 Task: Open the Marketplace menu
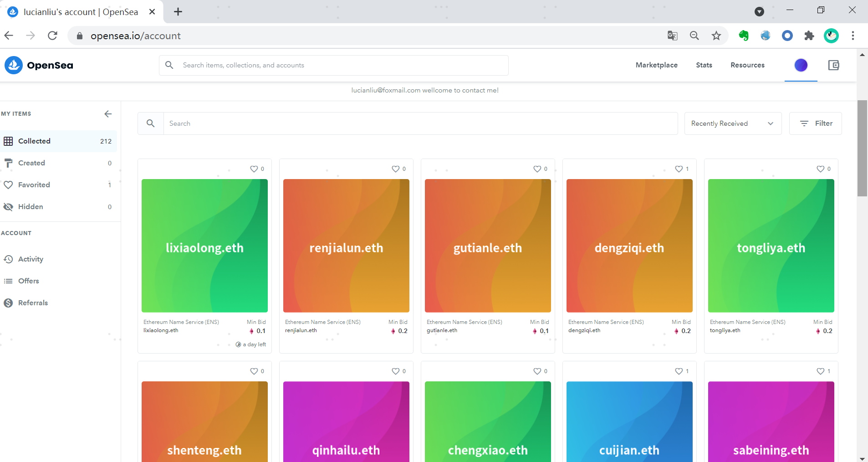656,65
